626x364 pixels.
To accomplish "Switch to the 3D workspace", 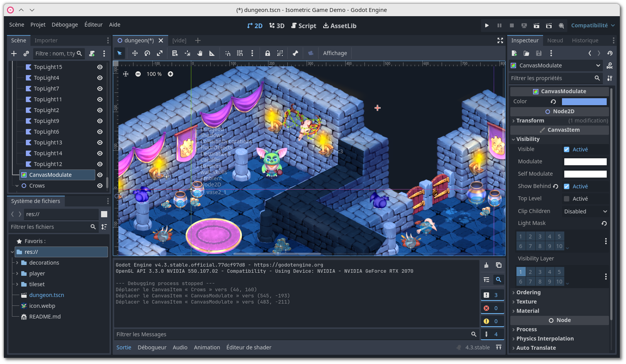I will click(x=277, y=26).
